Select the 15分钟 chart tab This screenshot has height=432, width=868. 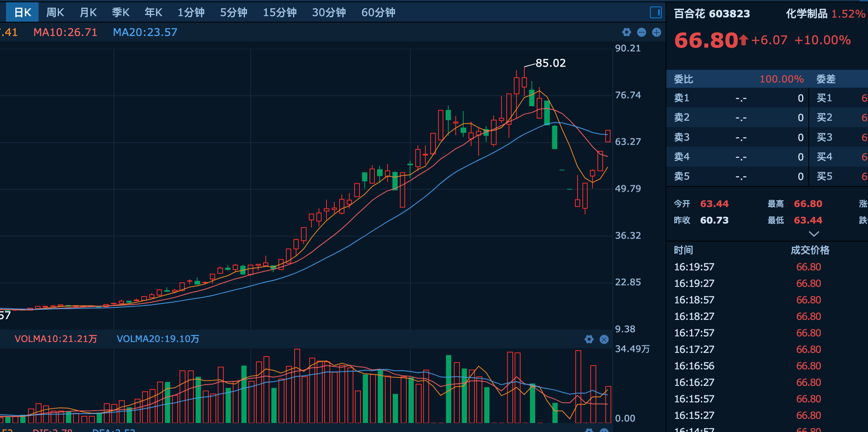pos(280,12)
